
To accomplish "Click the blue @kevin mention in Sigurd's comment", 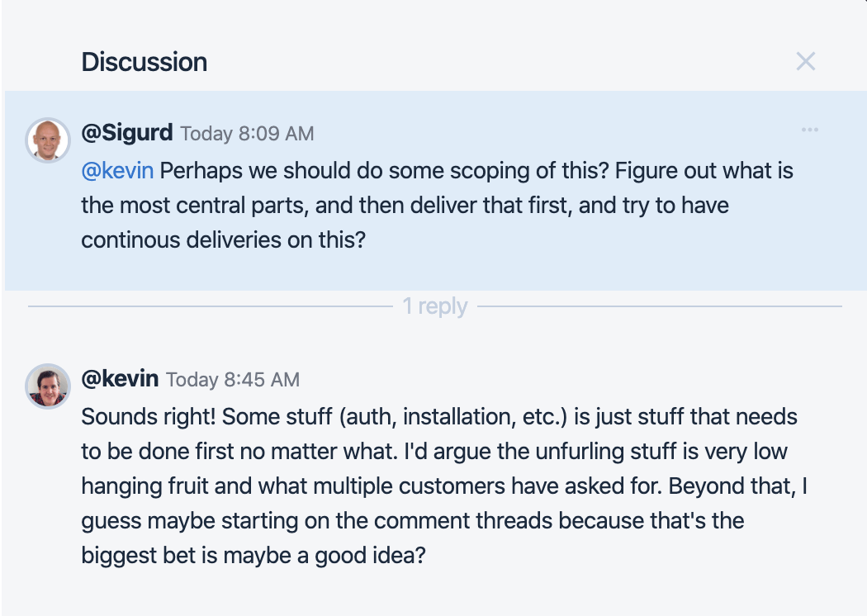I will tap(117, 172).
